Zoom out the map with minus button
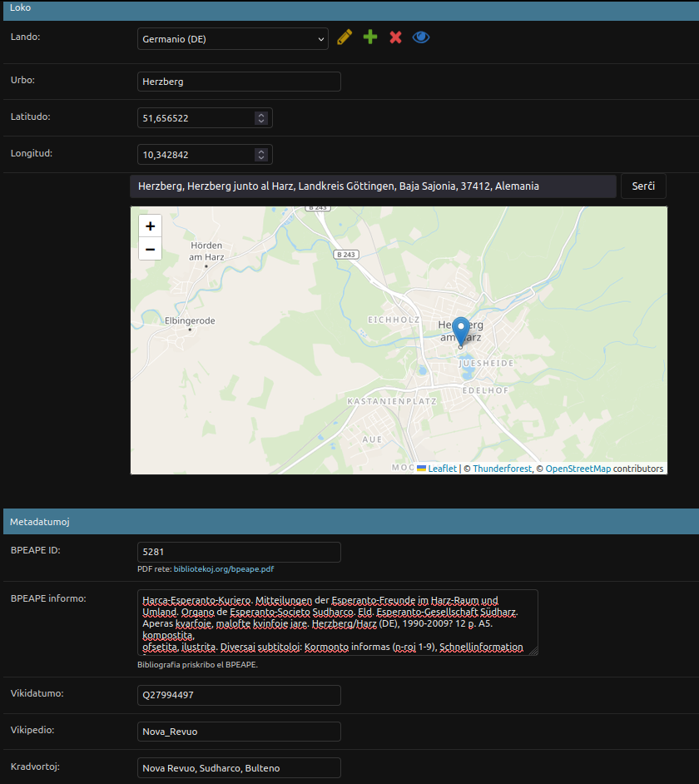 150,249
